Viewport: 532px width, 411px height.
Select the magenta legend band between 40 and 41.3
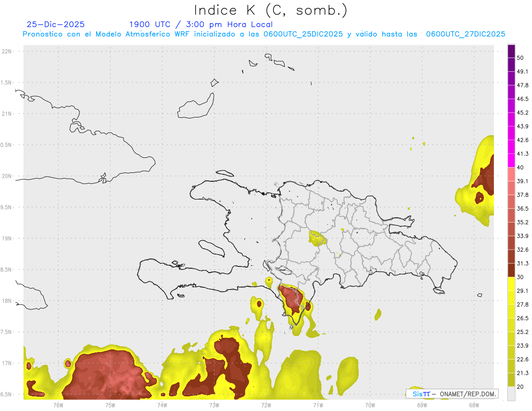[512, 160]
